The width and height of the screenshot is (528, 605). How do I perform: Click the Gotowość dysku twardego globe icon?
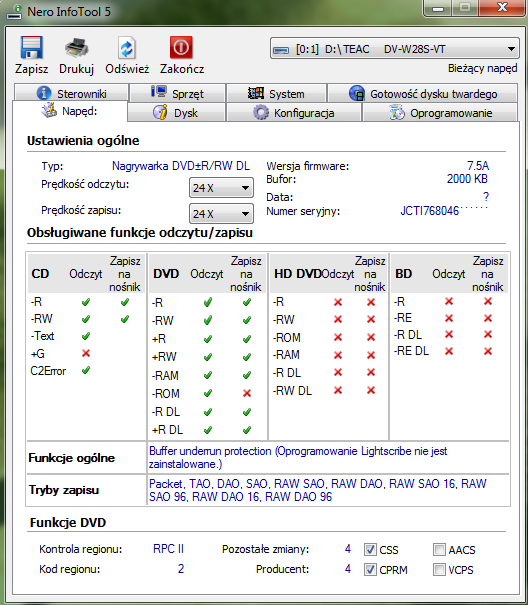(357, 93)
